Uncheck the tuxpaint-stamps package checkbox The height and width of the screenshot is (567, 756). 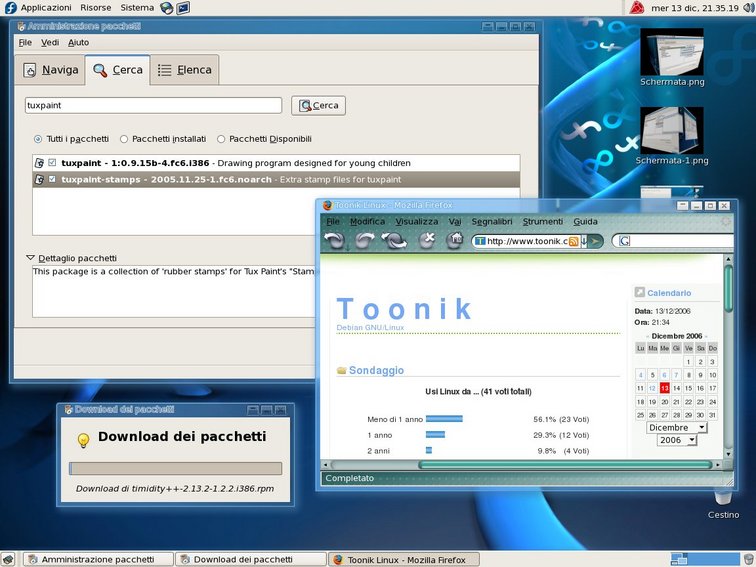[x=52, y=179]
